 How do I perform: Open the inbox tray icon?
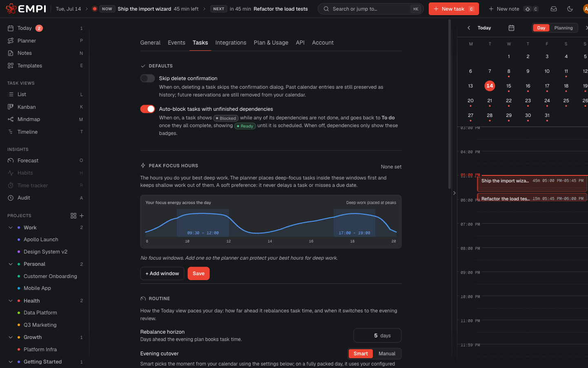[x=554, y=9]
